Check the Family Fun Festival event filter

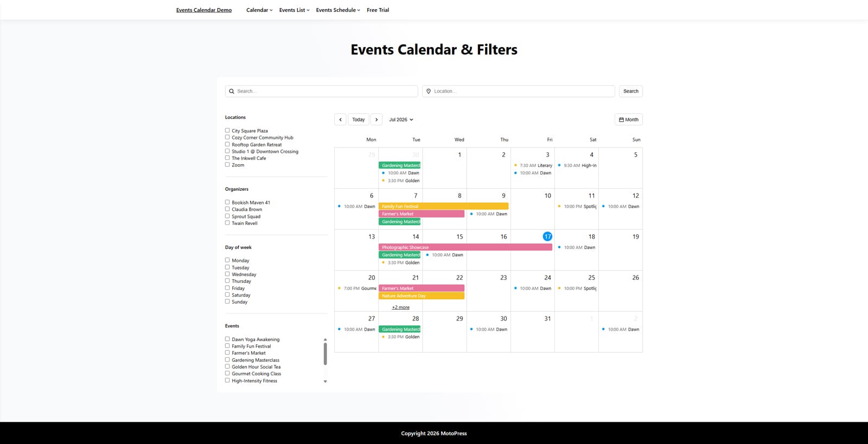(227, 346)
